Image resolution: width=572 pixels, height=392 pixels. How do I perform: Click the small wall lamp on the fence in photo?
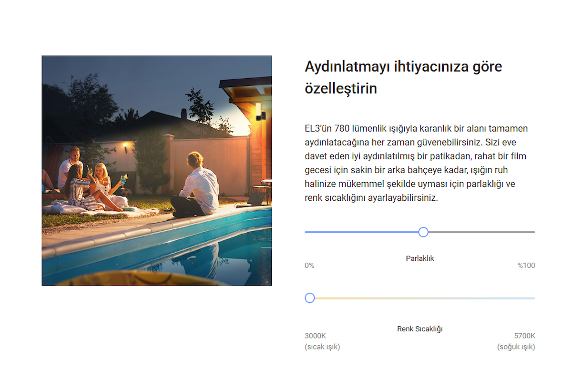tap(125, 145)
